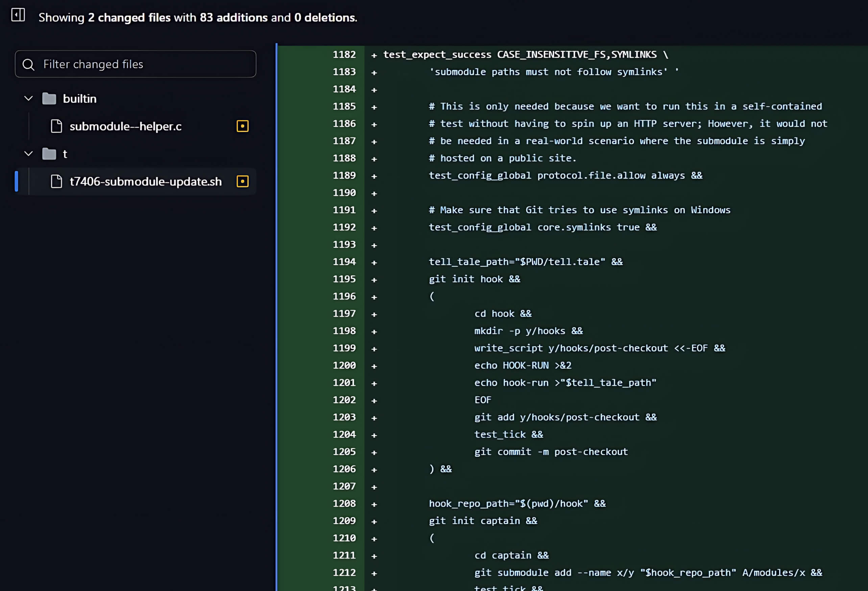This screenshot has height=591, width=868.
Task: Click the builtin folder icon
Action: (49, 99)
